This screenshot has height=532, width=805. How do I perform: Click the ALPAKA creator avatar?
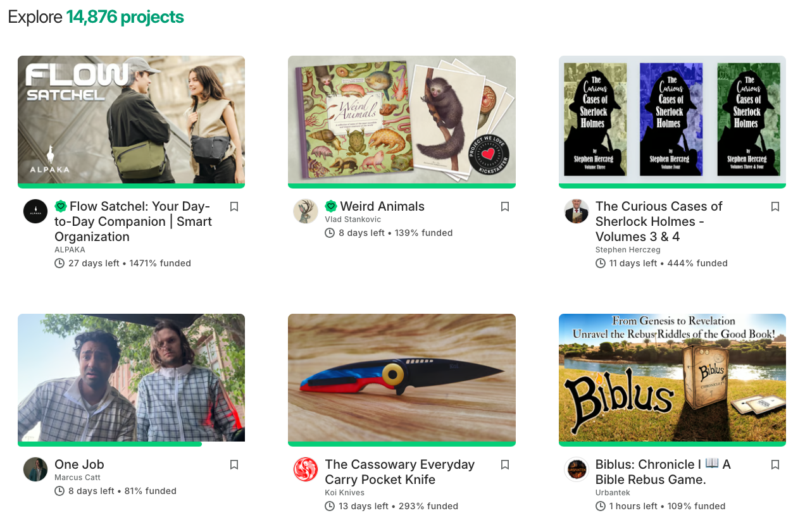[35, 211]
